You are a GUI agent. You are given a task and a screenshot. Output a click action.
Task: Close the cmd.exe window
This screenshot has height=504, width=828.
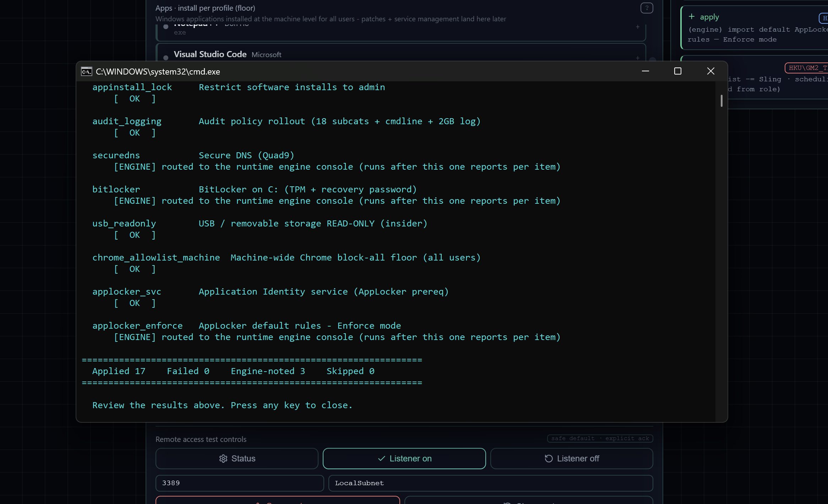(x=710, y=71)
